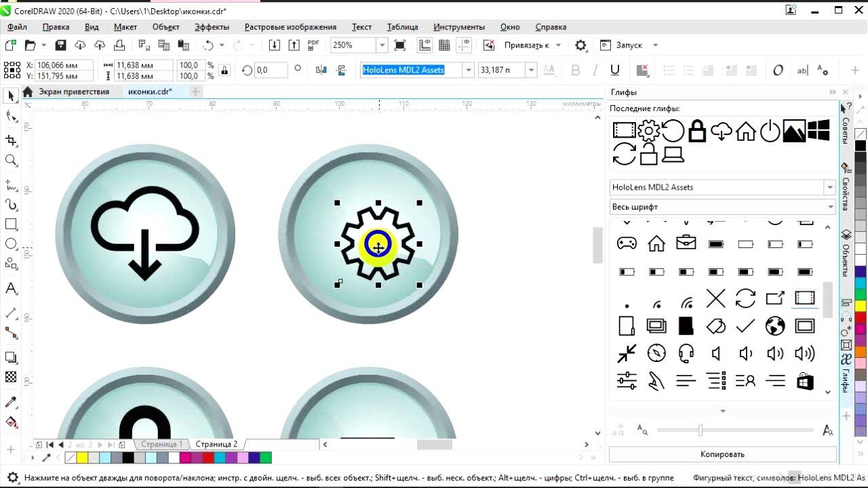This screenshot has width=868, height=488.
Task: Select the Eyedropper tool
Action: [x=11, y=403]
